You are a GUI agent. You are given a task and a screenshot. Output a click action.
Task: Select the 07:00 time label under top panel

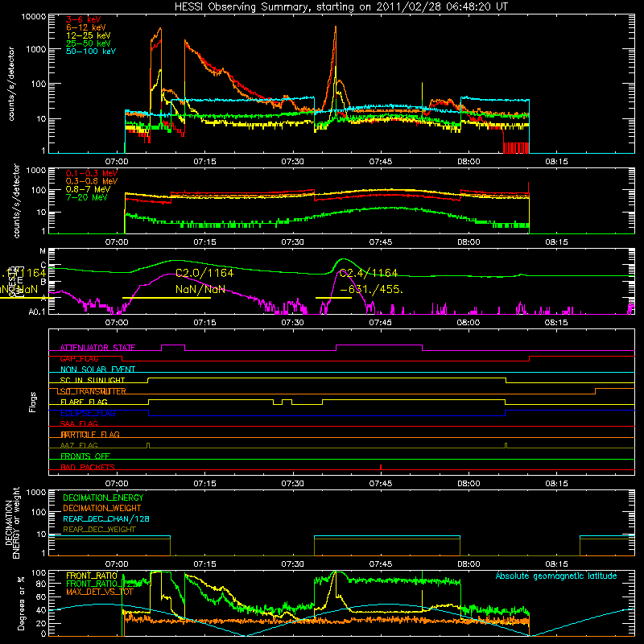coord(117,162)
